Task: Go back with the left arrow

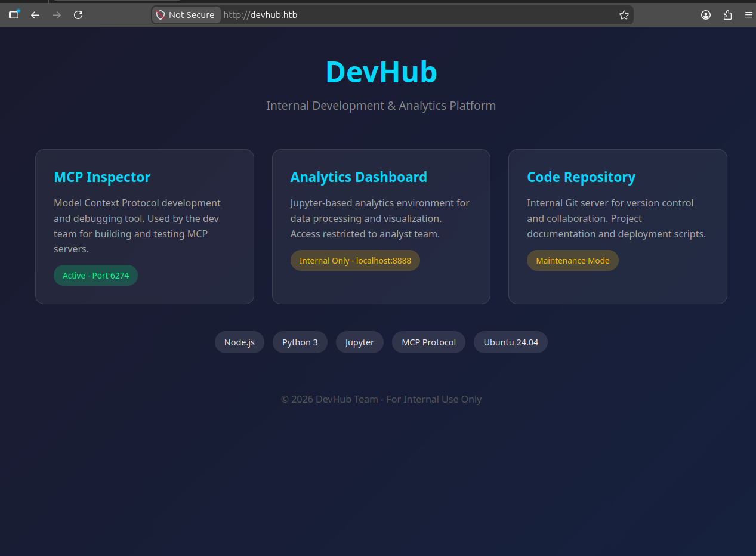Action: 35,15
